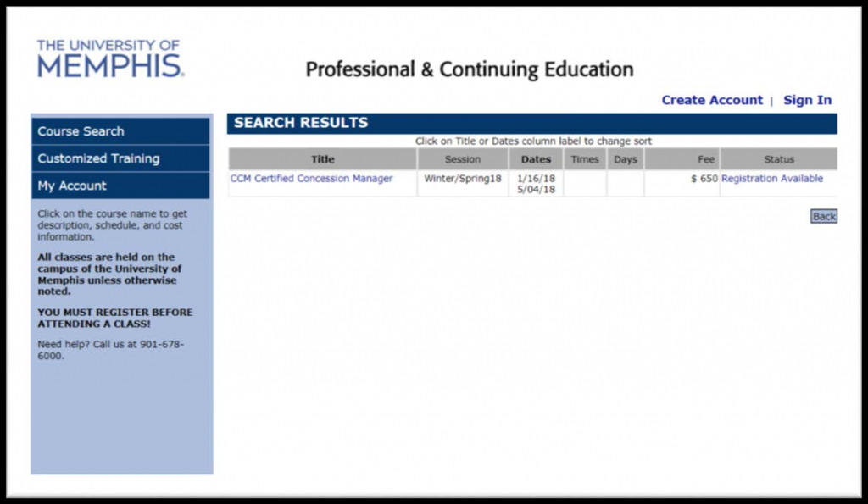Click the Fee column header
This screenshot has height=504, width=868.
[x=706, y=159]
